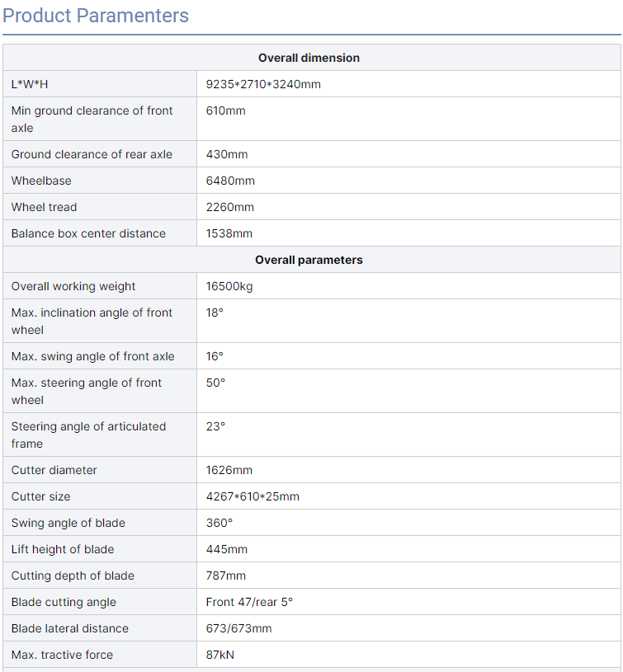Select the L*W*H value 9235*2710*3240mm
Screen dimensions: 623x672
pyautogui.click(x=263, y=84)
